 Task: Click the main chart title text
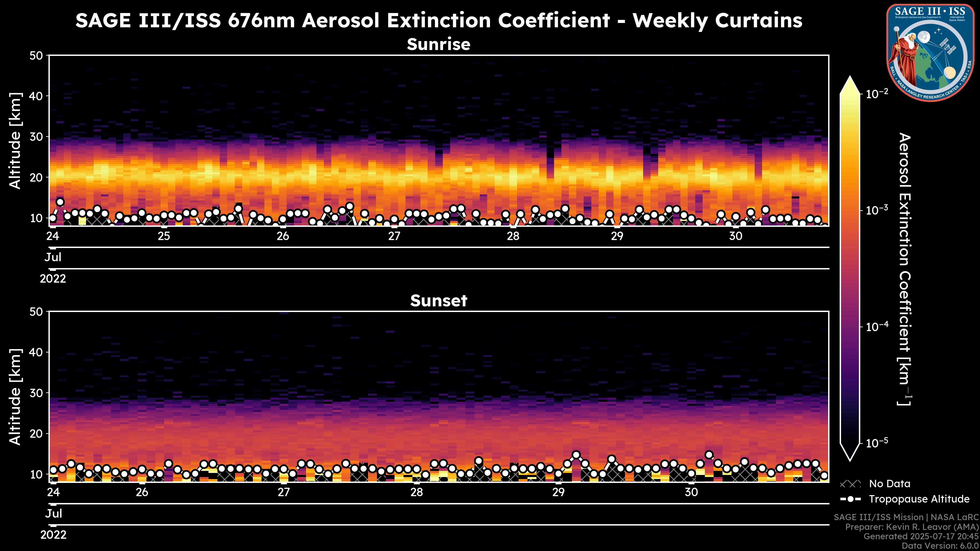[438, 20]
